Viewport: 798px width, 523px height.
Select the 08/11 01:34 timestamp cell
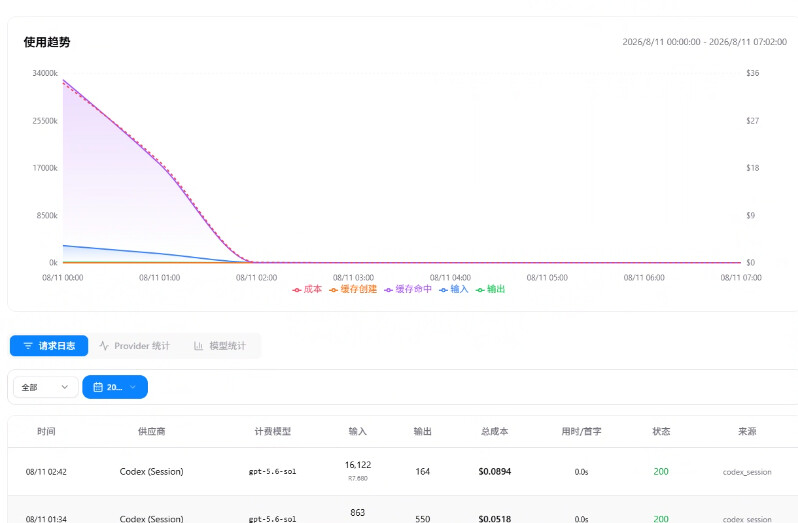point(46,519)
